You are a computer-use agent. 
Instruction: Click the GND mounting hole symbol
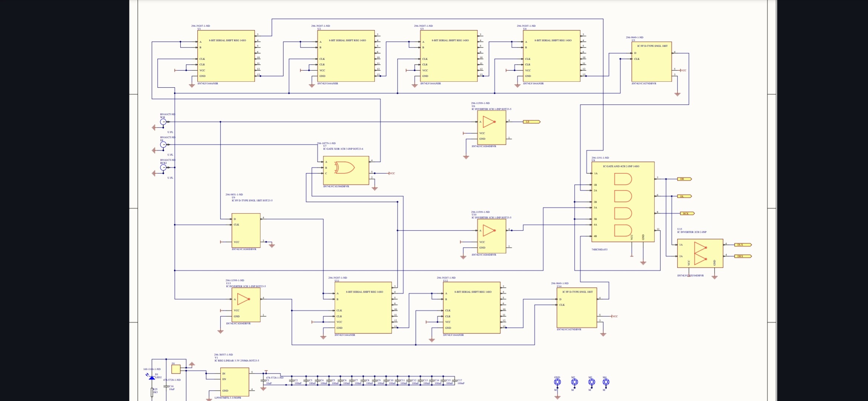pyautogui.click(x=557, y=382)
